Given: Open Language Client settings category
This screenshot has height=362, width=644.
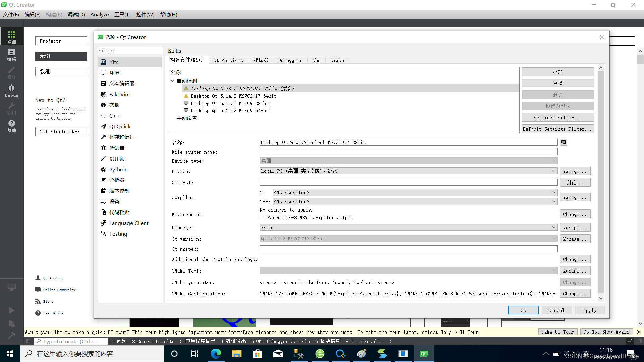Looking at the screenshot, I should pyautogui.click(x=129, y=223).
